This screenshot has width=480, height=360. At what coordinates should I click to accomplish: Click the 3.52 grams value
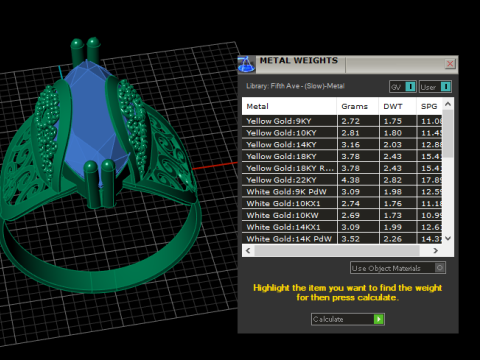tap(350, 239)
